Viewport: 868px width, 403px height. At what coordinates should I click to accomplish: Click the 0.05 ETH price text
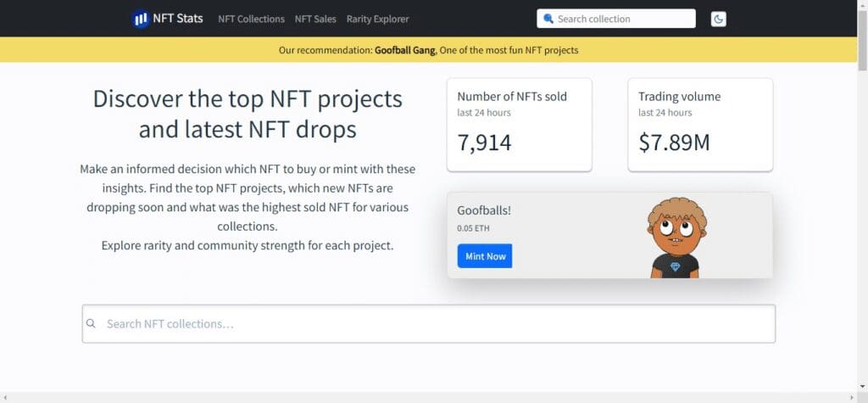click(473, 228)
